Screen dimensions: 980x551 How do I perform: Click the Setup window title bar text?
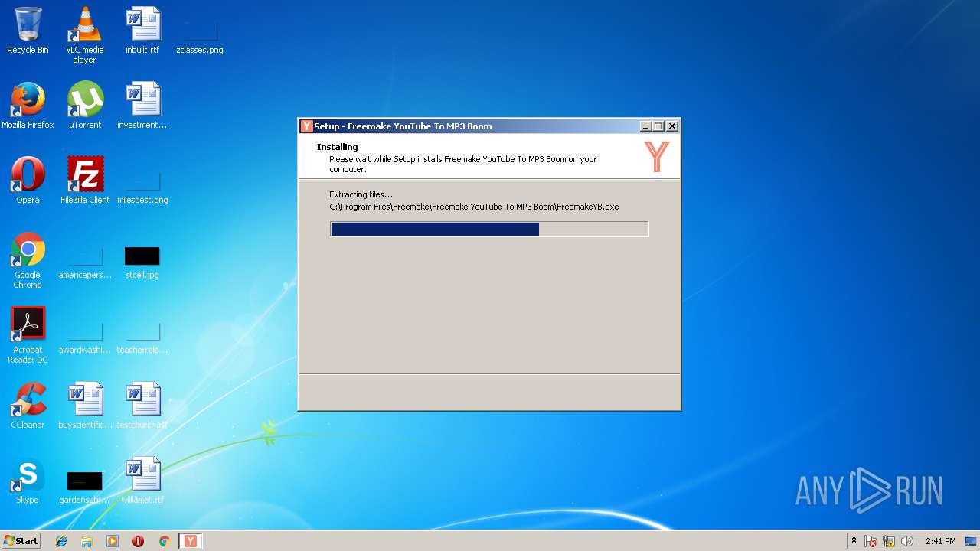coord(403,126)
